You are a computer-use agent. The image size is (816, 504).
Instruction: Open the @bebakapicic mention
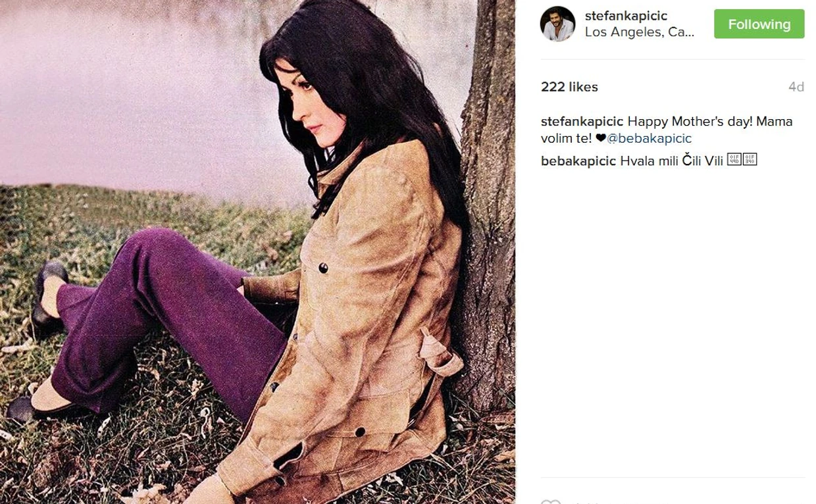pyautogui.click(x=649, y=139)
